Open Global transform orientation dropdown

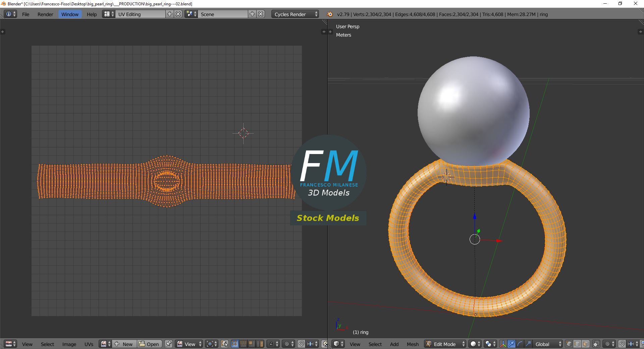pos(547,344)
